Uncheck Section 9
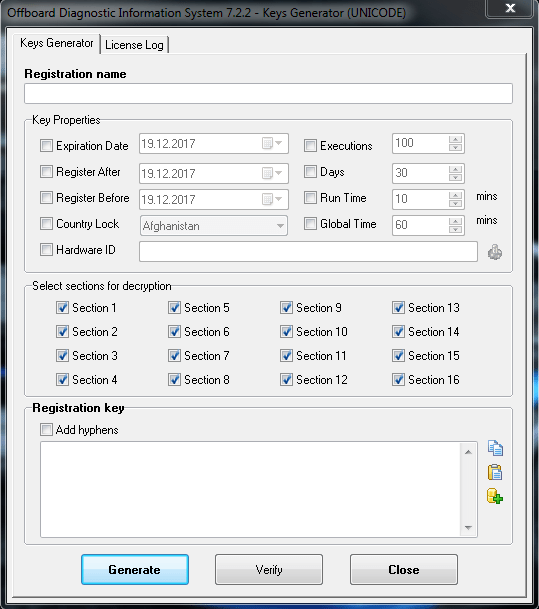The width and height of the screenshot is (539, 609). tap(287, 308)
